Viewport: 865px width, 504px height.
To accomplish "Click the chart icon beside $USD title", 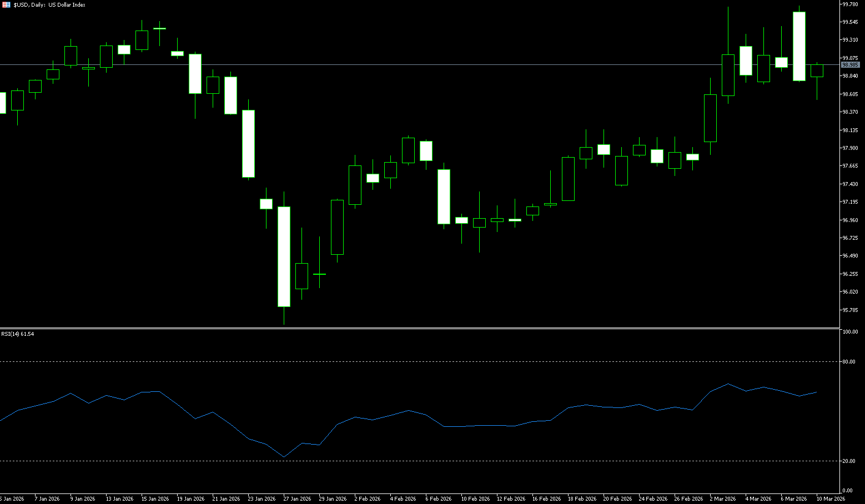I will [6, 4].
